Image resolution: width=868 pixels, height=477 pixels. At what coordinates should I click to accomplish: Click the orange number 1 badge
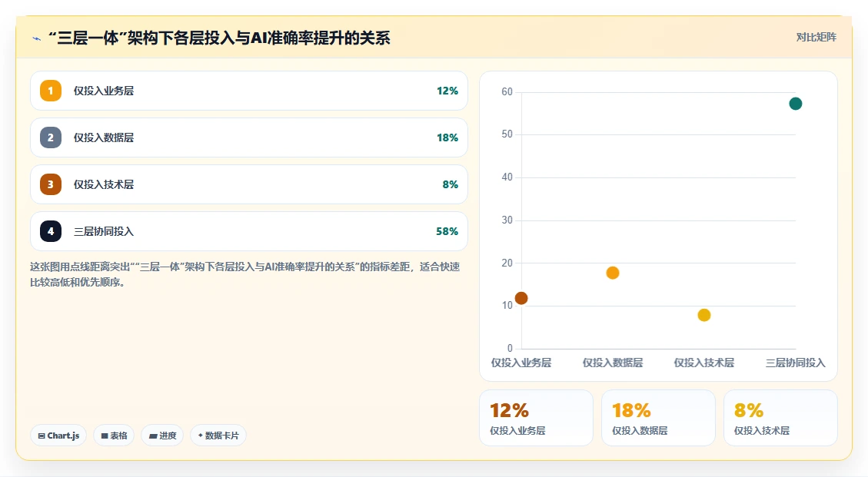coord(51,91)
